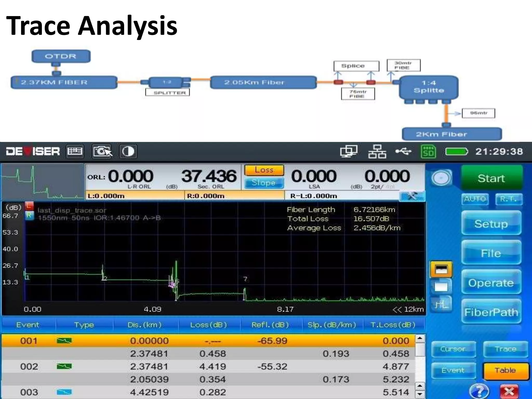Tap the red X close icon
Viewport: 532px width, 399px height.
509,391
